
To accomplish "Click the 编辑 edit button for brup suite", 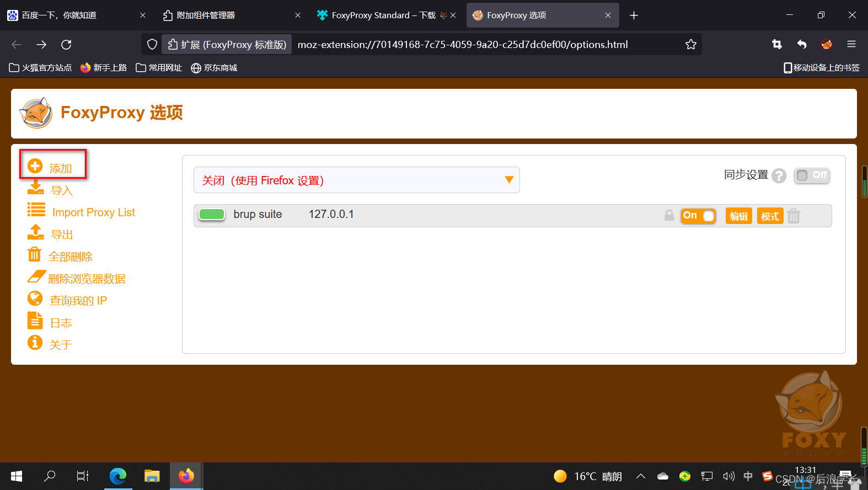I will [739, 216].
